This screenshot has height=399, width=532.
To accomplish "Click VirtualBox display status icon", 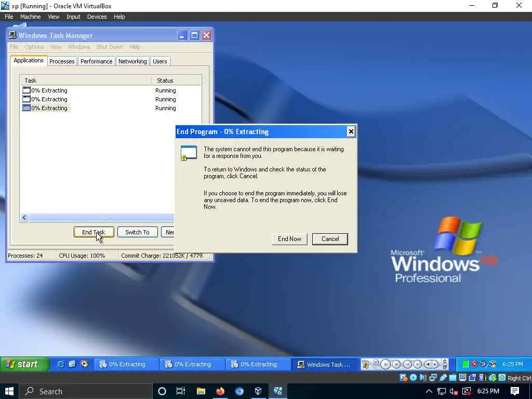I will (x=462, y=377).
